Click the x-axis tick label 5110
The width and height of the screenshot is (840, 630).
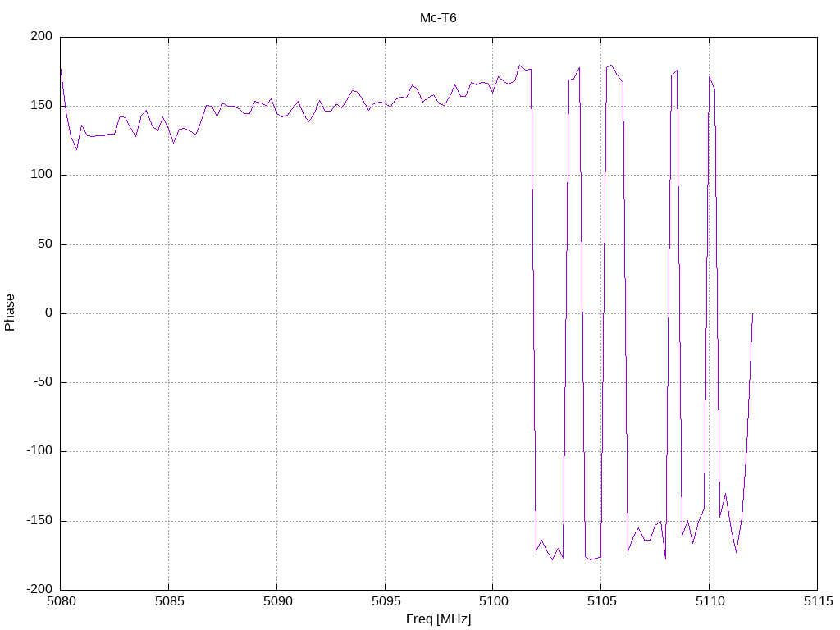pyautogui.click(x=710, y=601)
